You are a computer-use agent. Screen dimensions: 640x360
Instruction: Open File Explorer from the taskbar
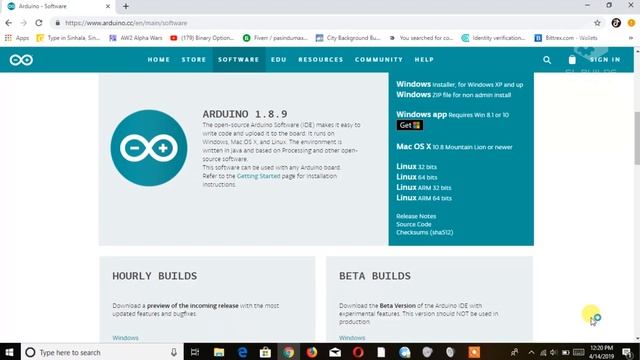pos(219,352)
